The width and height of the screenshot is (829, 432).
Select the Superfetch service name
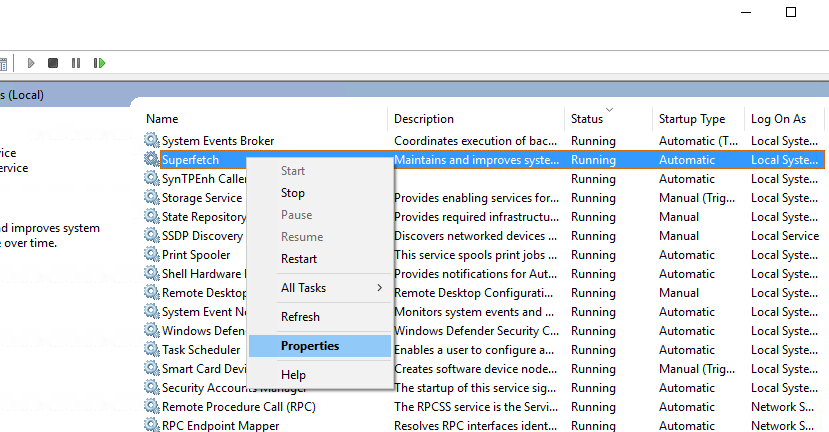[x=190, y=160]
